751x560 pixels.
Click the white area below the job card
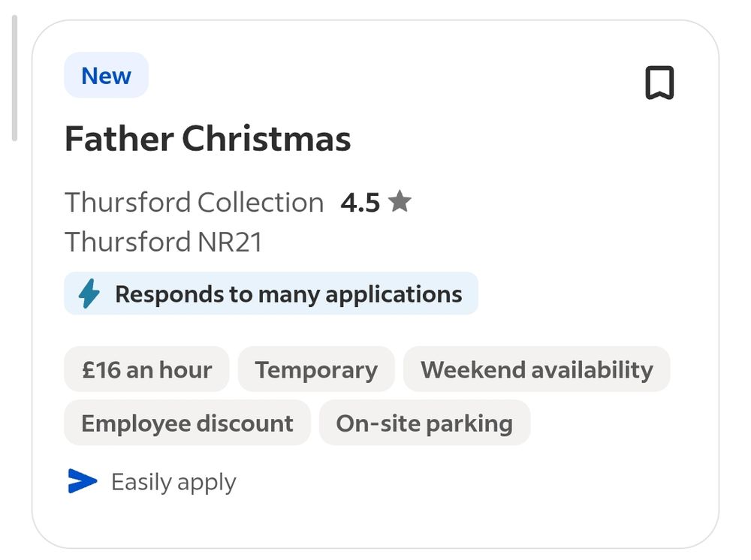(x=375, y=554)
